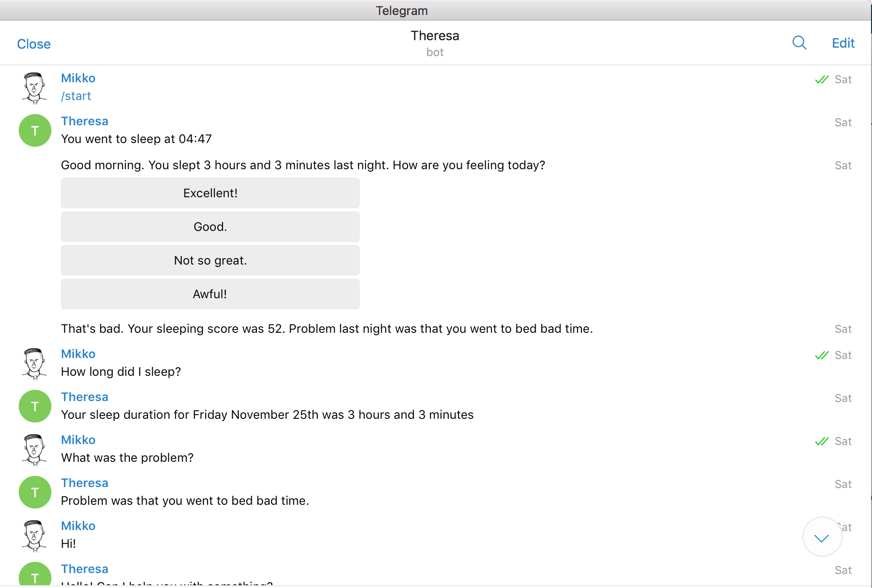Click Mikko name above 'What was the problem?'
872x588 pixels.
[x=78, y=440]
